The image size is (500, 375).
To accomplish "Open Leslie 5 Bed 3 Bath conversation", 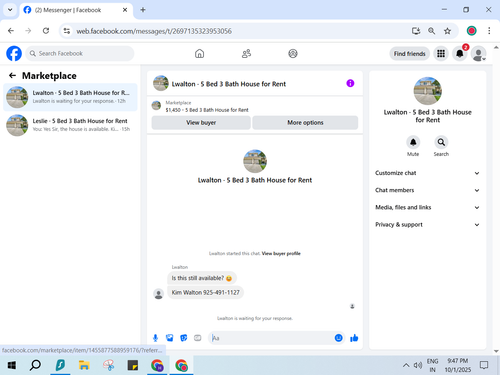I will tap(70, 125).
